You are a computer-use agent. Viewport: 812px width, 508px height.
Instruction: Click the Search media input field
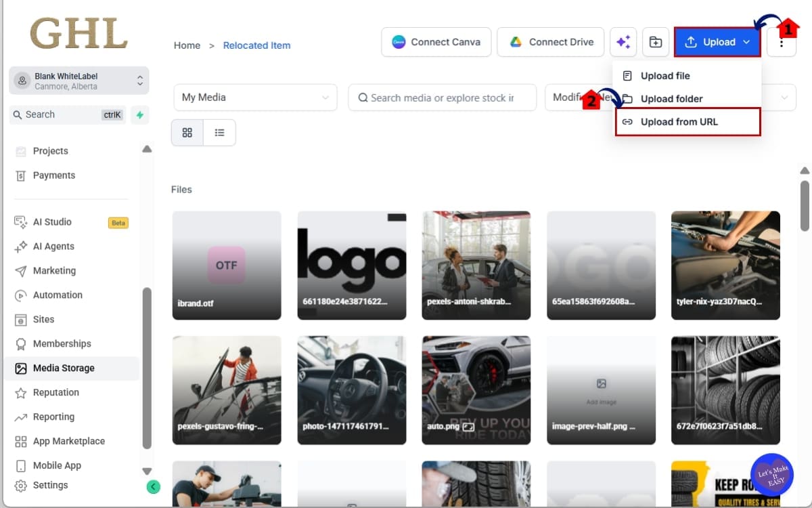point(443,98)
